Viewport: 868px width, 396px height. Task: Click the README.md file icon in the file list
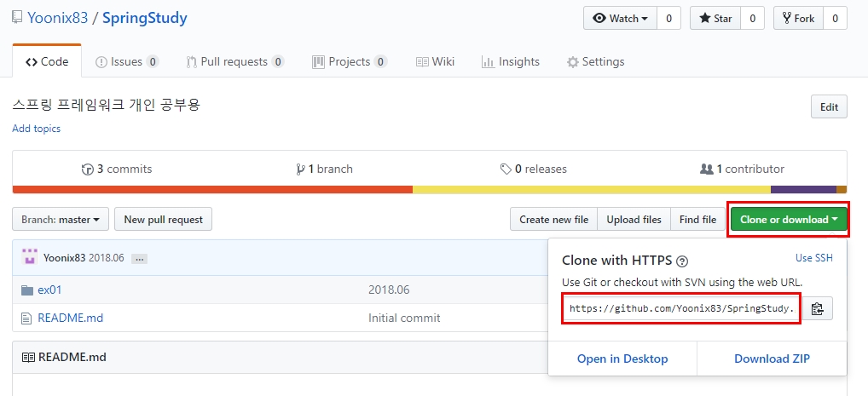[x=26, y=318]
